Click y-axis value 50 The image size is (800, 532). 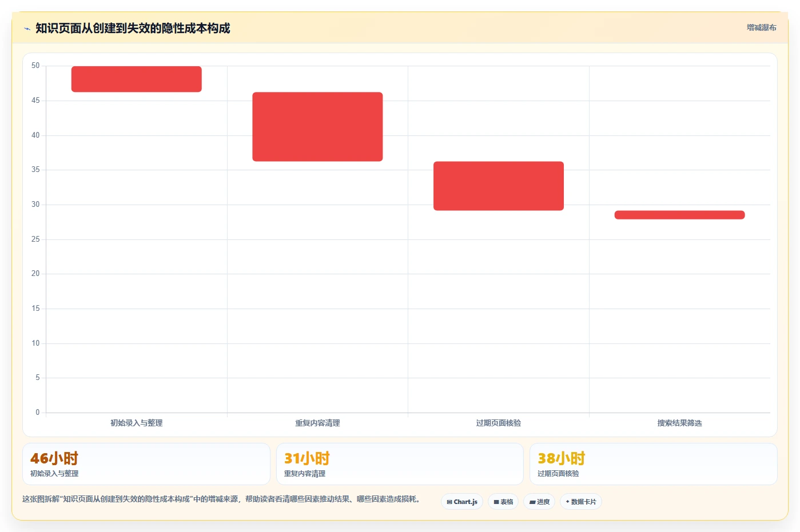(x=35, y=66)
